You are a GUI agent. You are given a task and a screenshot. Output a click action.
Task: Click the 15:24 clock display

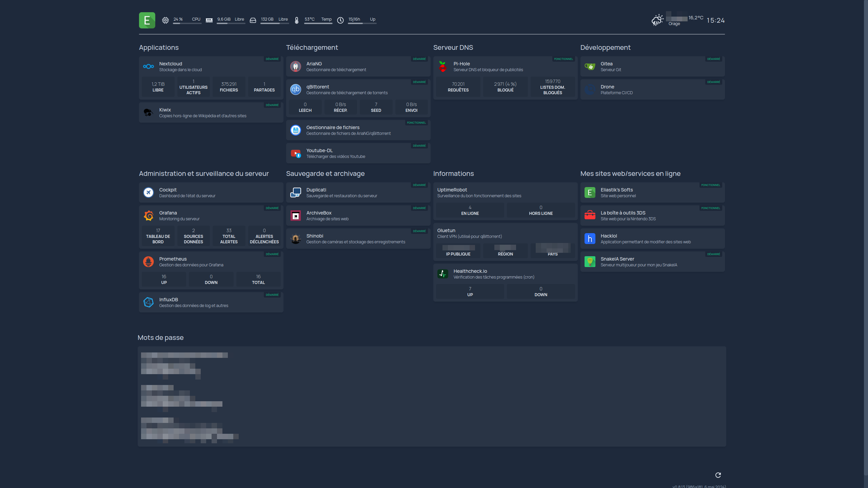(x=716, y=20)
